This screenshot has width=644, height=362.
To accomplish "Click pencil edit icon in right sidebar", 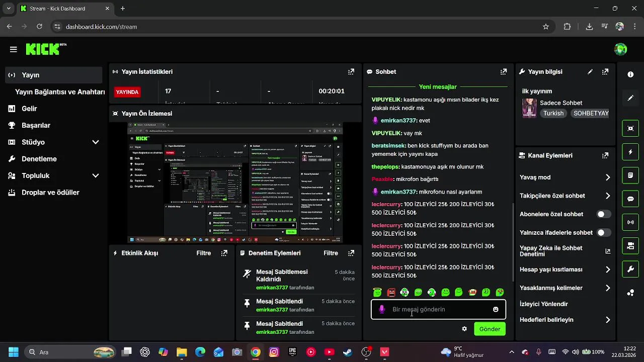I will click(x=630, y=98).
